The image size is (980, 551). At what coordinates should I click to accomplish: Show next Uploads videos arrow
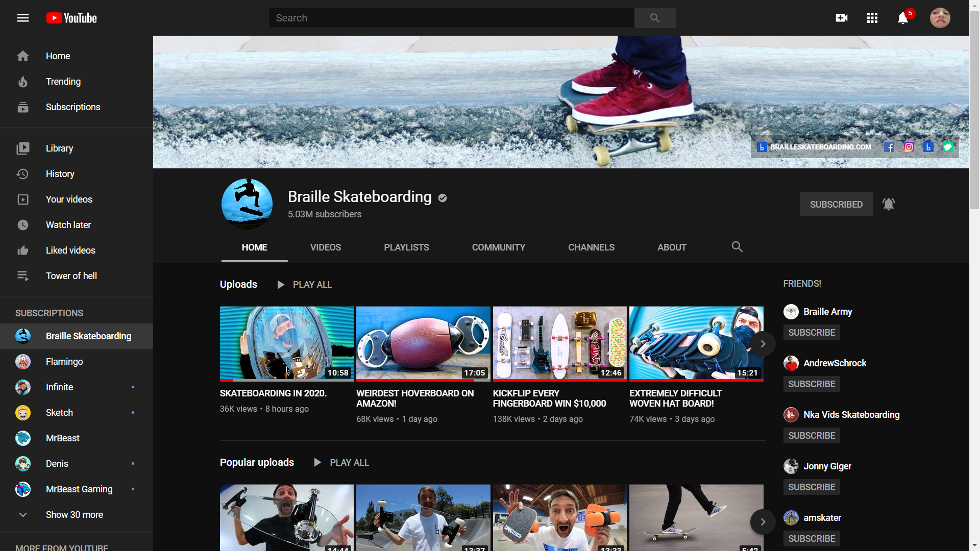pyautogui.click(x=763, y=344)
